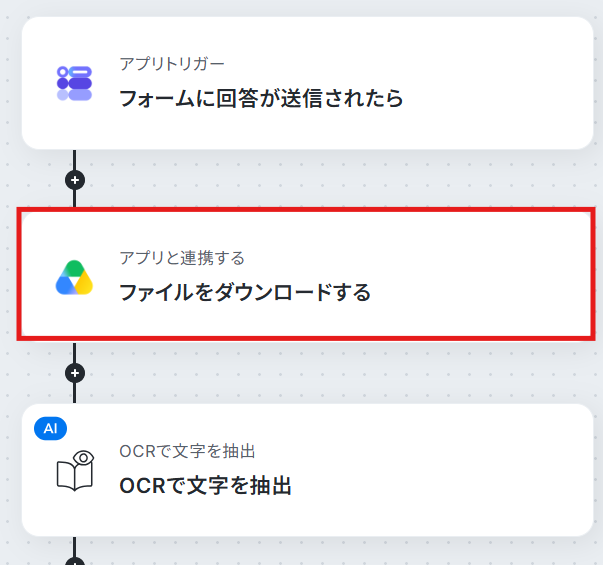Image resolution: width=603 pixels, height=565 pixels.
Task: Click the blank area inside the download card
Action: click(x=481, y=275)
